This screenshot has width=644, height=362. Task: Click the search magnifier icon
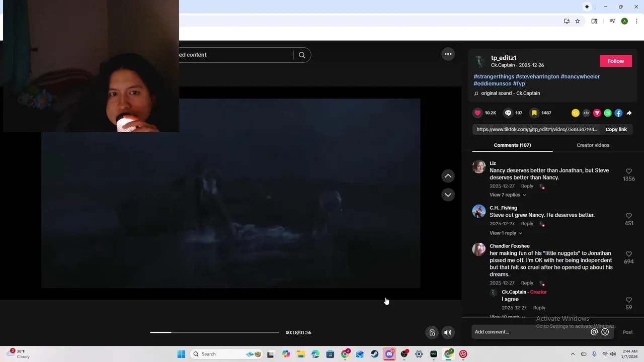(x=302, y=55)
